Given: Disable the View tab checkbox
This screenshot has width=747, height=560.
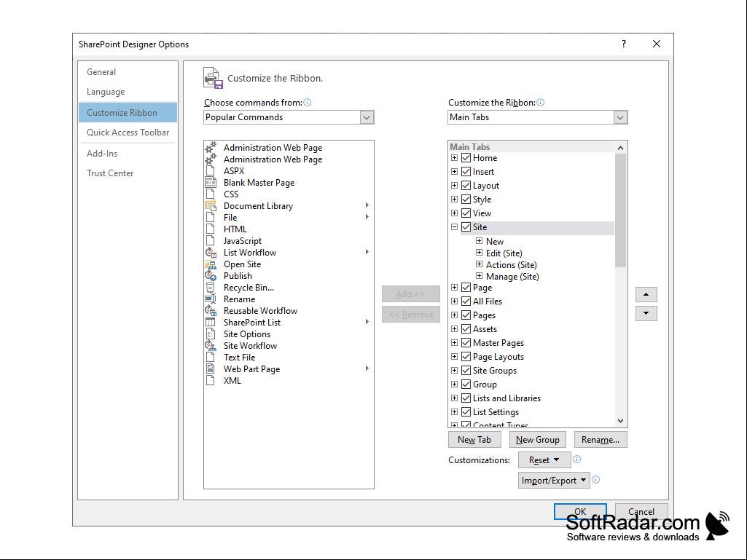Looking at the screenshot, I should tap(466, 213).
